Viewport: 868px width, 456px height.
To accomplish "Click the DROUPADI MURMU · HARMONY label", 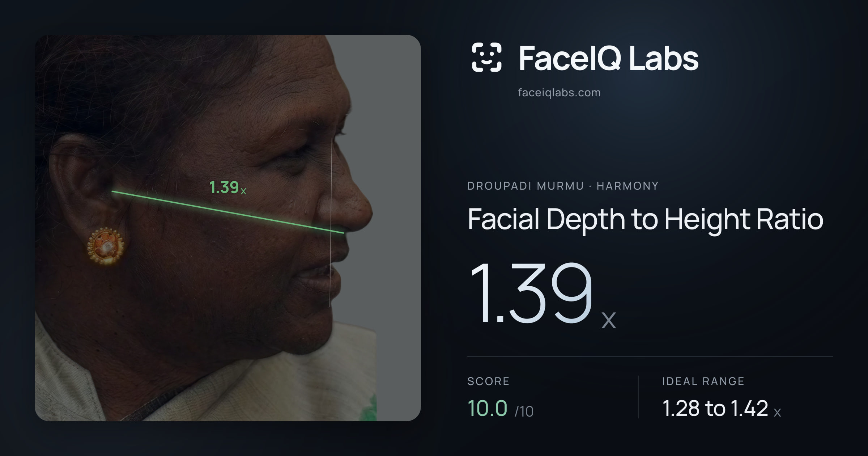I will (563, 186).
